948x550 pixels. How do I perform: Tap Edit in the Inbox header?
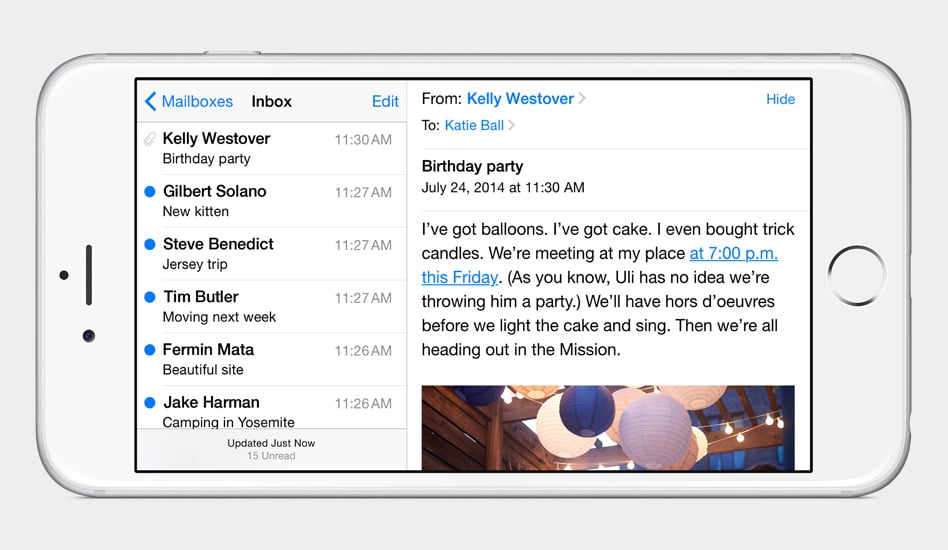385,102
